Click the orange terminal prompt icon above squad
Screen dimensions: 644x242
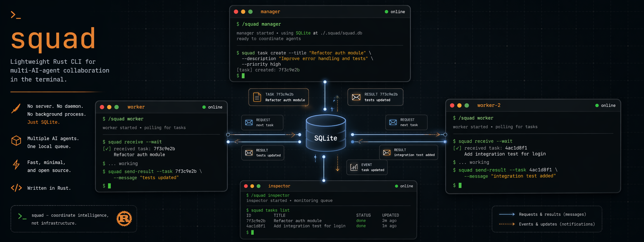point(16,15)
